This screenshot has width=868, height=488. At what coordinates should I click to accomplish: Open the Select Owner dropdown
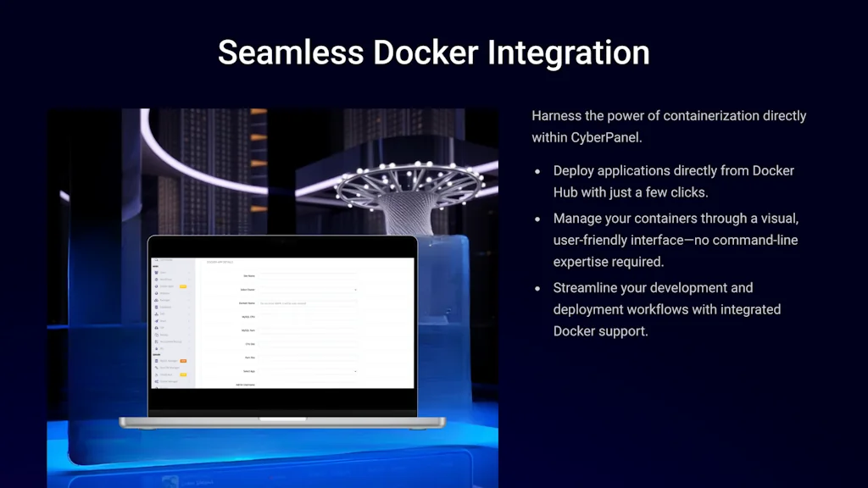coord(308,290)
